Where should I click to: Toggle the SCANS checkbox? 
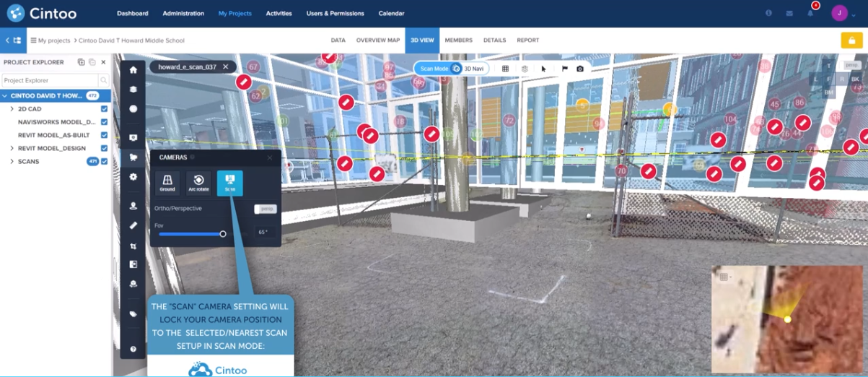pyautogui.click(x=105, y=161)
